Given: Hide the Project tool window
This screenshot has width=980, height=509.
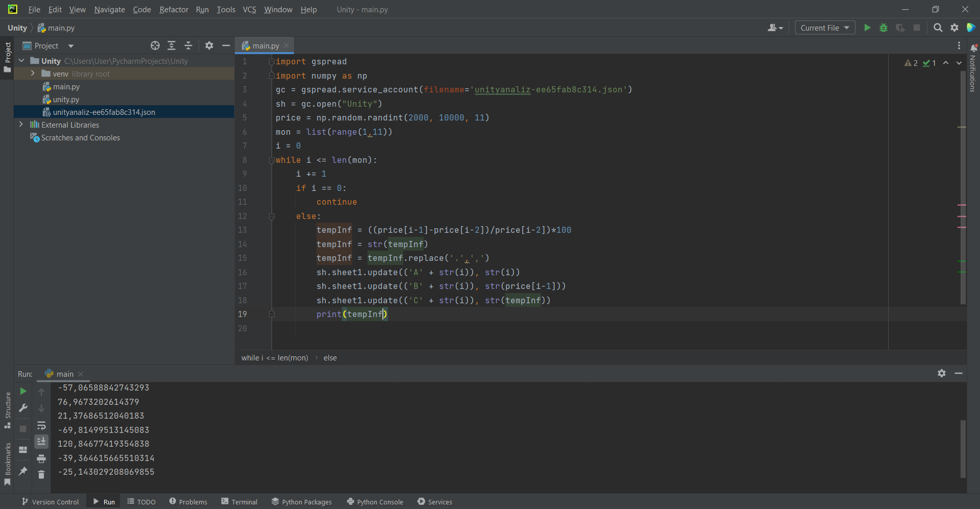Looking at the screenshot, I should [x=226, y=45].
